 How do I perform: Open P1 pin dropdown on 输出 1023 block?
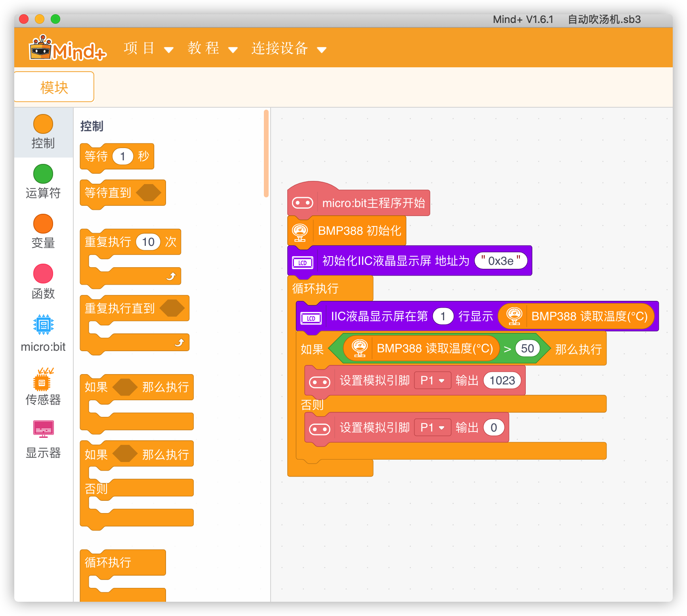pyautogui.click(x=433, y=380)
